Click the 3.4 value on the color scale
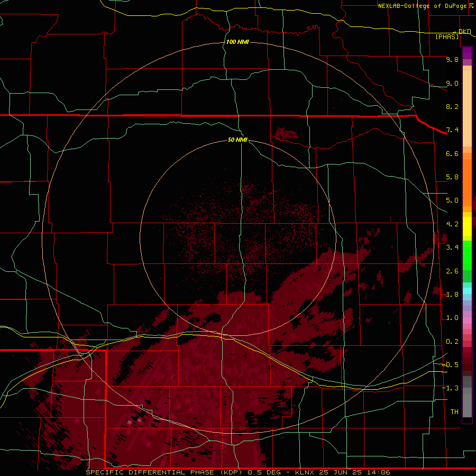The width and height of the screenshot is (476, 476). (452, 248)
